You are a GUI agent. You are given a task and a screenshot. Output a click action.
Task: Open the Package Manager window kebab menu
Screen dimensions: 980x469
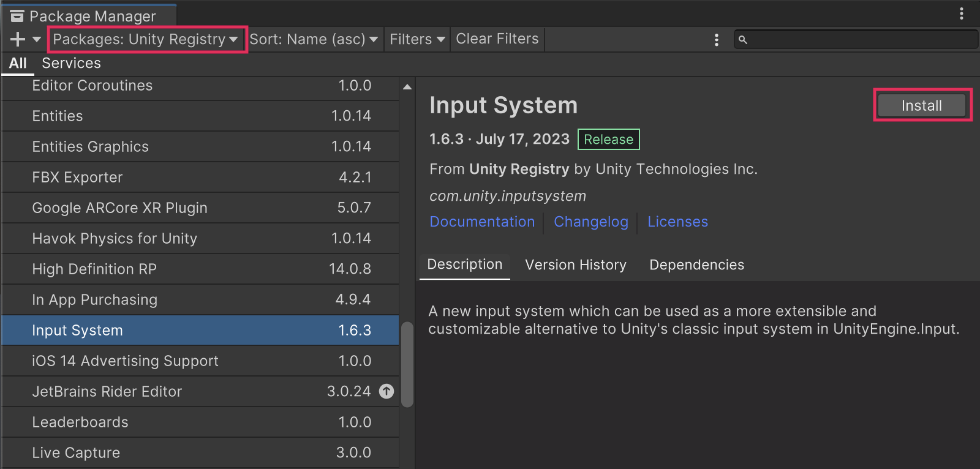coord(962,13)
